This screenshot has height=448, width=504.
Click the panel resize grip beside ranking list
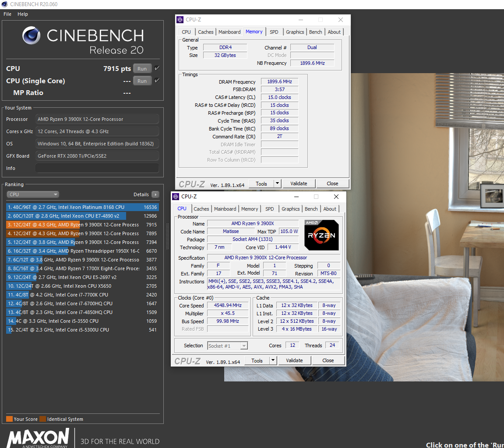167,236
